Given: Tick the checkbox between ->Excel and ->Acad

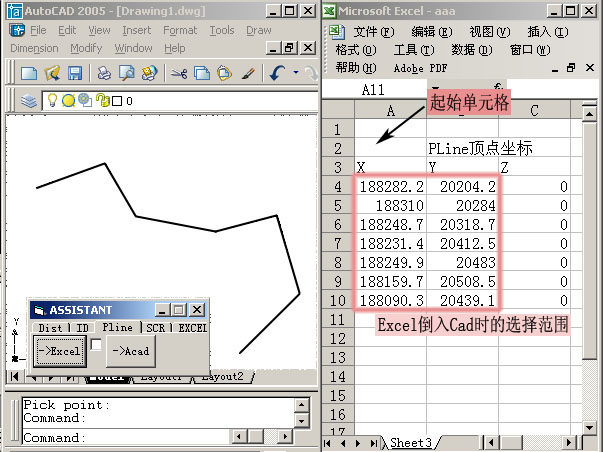Looking at the screenshot, I should coord(95,345).
